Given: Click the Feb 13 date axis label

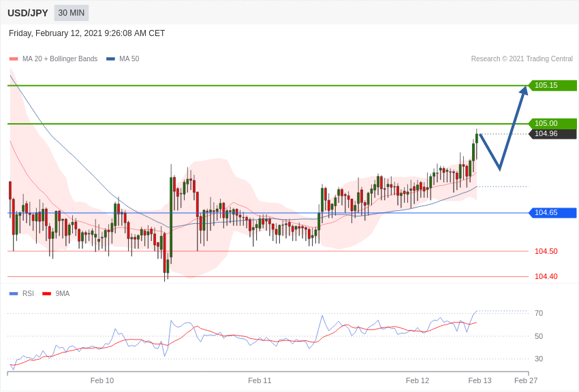Looking at the screenshot, I should (480, 381).
